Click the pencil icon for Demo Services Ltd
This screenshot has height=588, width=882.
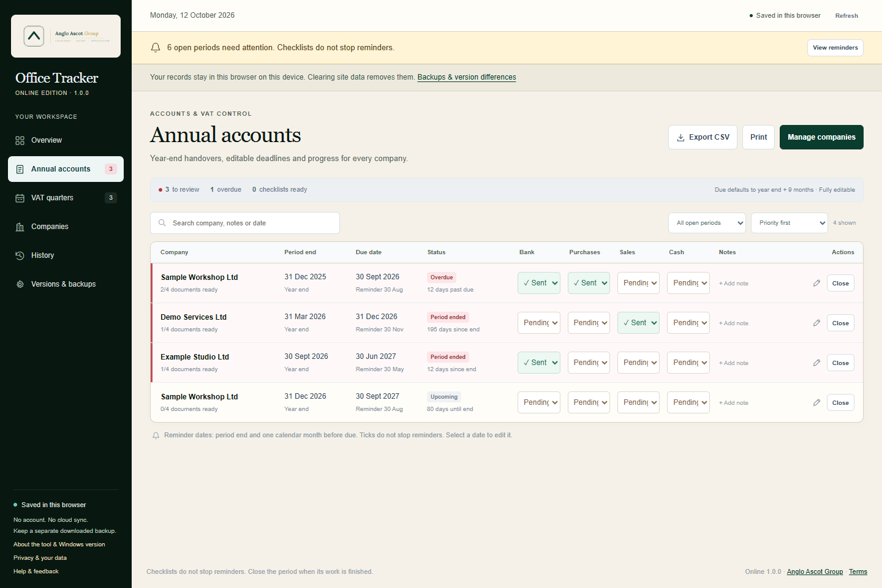click(x=816, y=323)
